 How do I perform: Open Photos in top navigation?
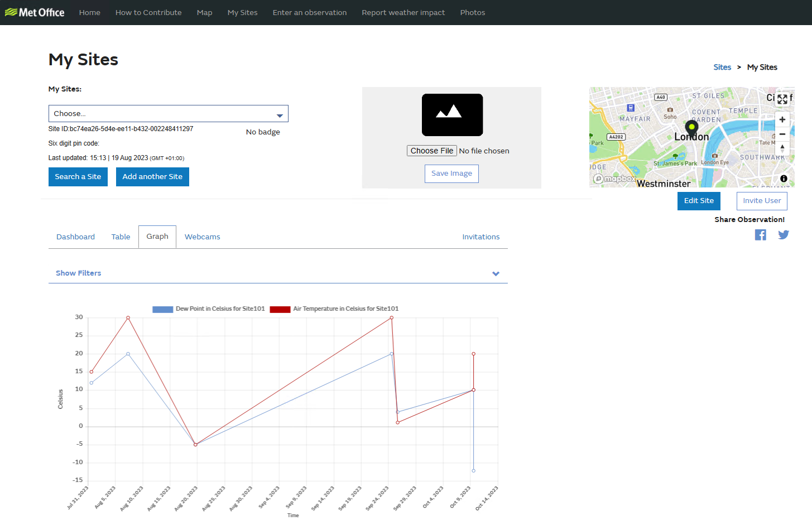click(473, 12)
